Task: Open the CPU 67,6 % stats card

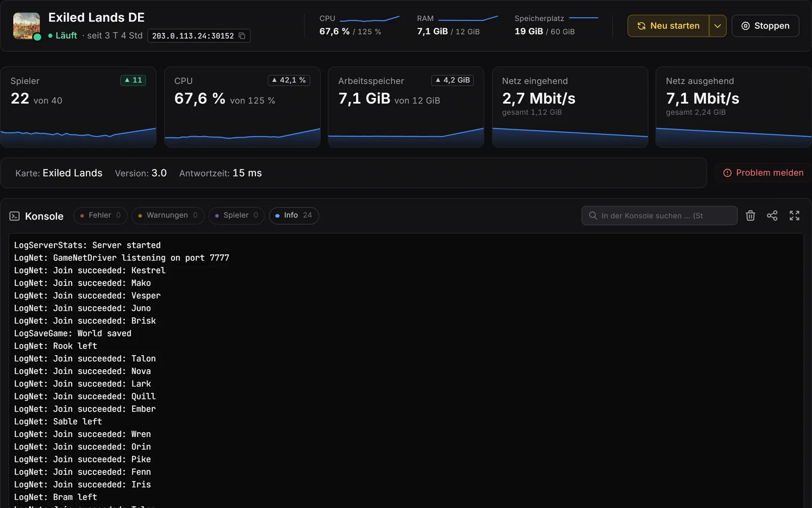Action: (242, 107)
